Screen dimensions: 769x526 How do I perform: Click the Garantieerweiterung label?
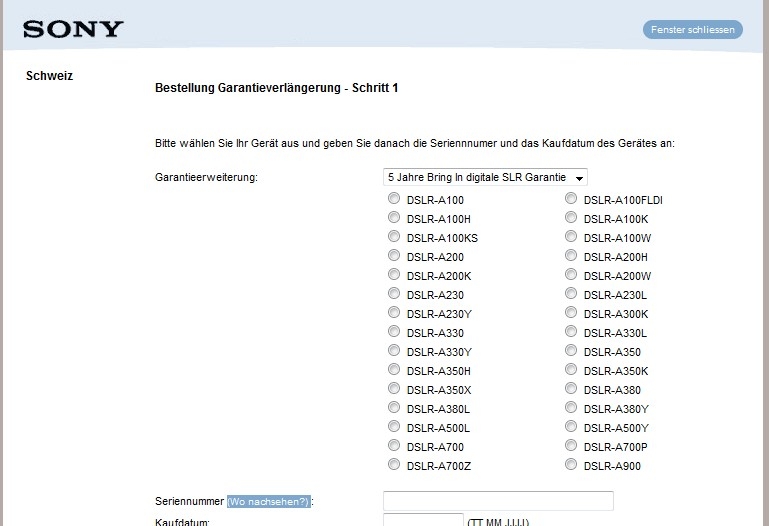(206, 177)
